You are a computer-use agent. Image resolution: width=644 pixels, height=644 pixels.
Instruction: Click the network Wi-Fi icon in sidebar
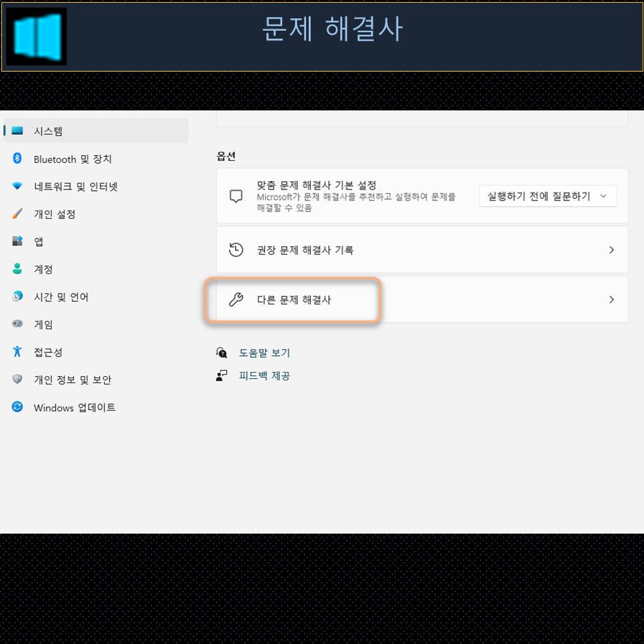tap(17, 186)
